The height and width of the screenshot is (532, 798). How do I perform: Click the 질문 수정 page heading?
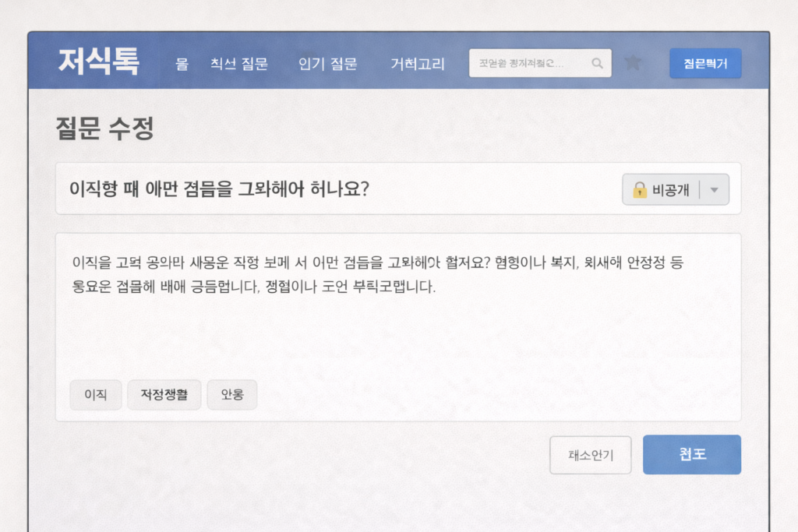tap(104, 129)
